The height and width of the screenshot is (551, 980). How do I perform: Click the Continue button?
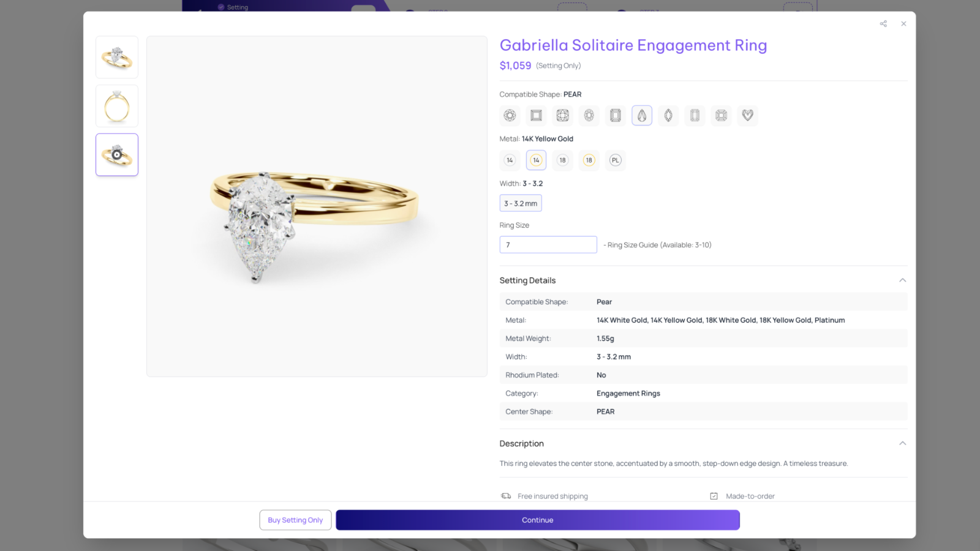pos(538,520)
